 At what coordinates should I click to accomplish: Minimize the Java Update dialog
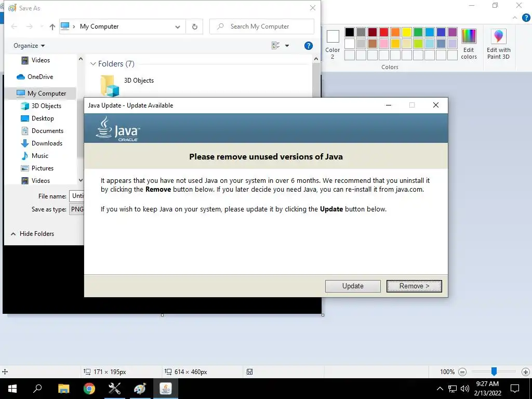pos(389,105)
